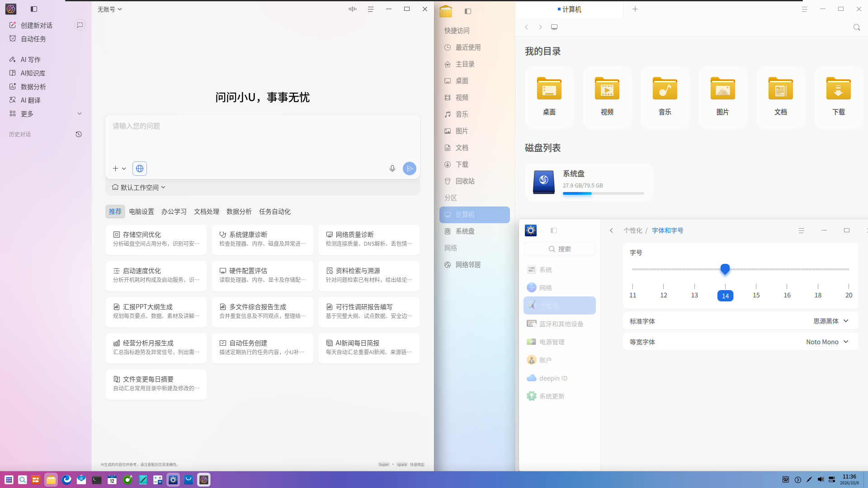Click the file manager search magnifier icon
Image resolution: width=868 pixels, height=488 pixels.
pos(857,27)
